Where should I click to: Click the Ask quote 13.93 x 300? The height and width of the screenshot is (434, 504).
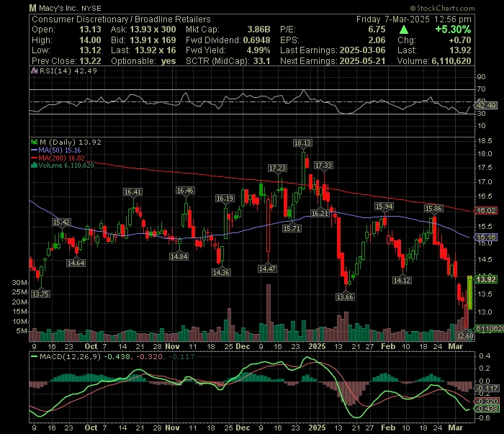[153, 30]
